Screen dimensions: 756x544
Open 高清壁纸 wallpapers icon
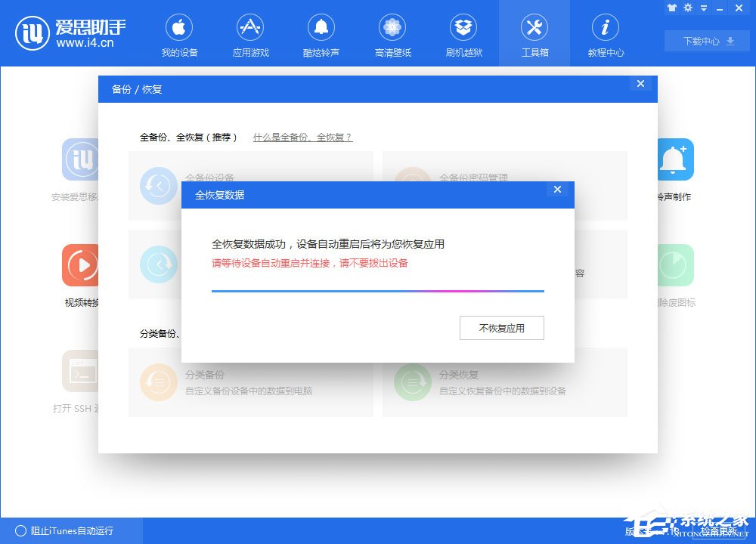coord(392,27)
